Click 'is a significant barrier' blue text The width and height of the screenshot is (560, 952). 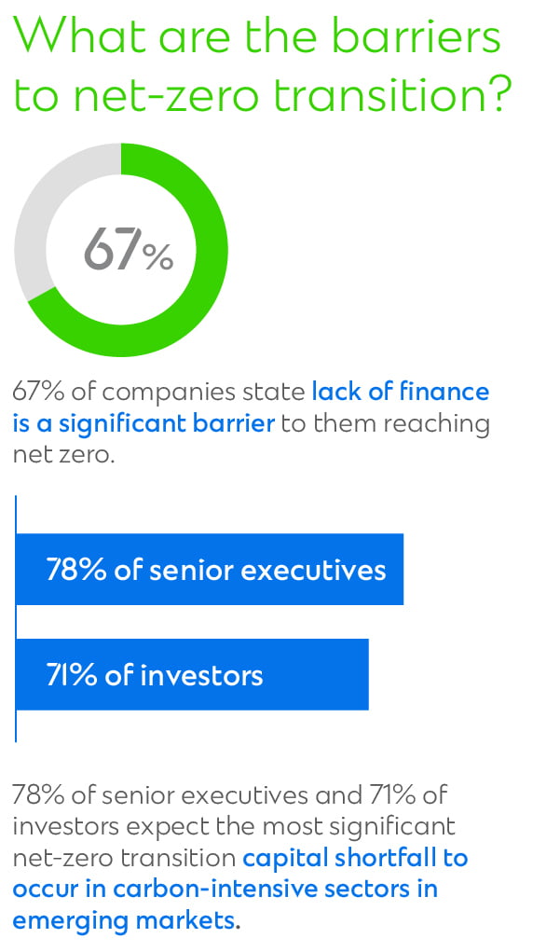[x=143, y=424]
